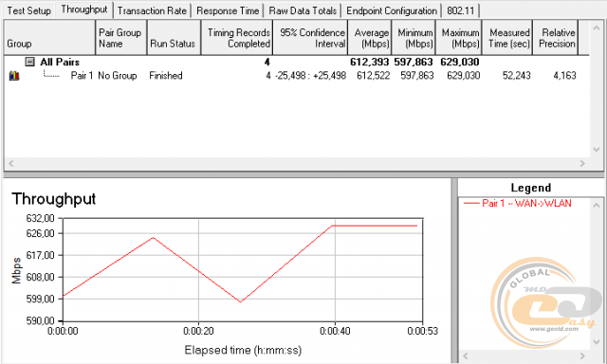Screen dimensions: 607x364
Task: Click 95% Confidence Interval column header
Action: (310, 38)
